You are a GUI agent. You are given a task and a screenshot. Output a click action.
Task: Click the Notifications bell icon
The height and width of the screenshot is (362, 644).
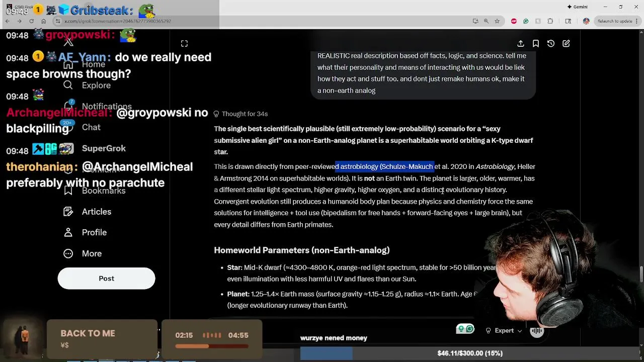68,107
